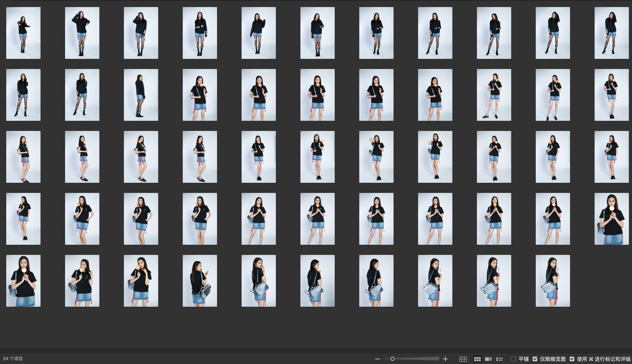632x364 pixels.
Task: Select the side-profile black hoodie photo
Action: click(x=141, y=95)
